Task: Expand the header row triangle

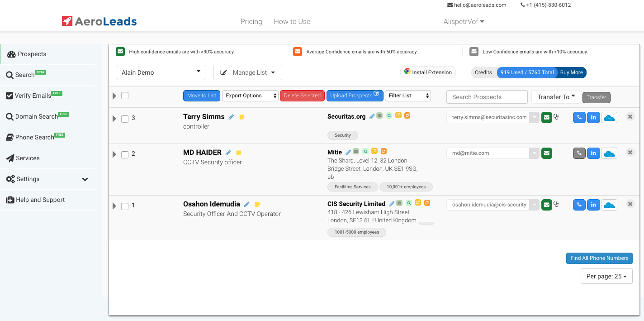Action: (114, 96)
